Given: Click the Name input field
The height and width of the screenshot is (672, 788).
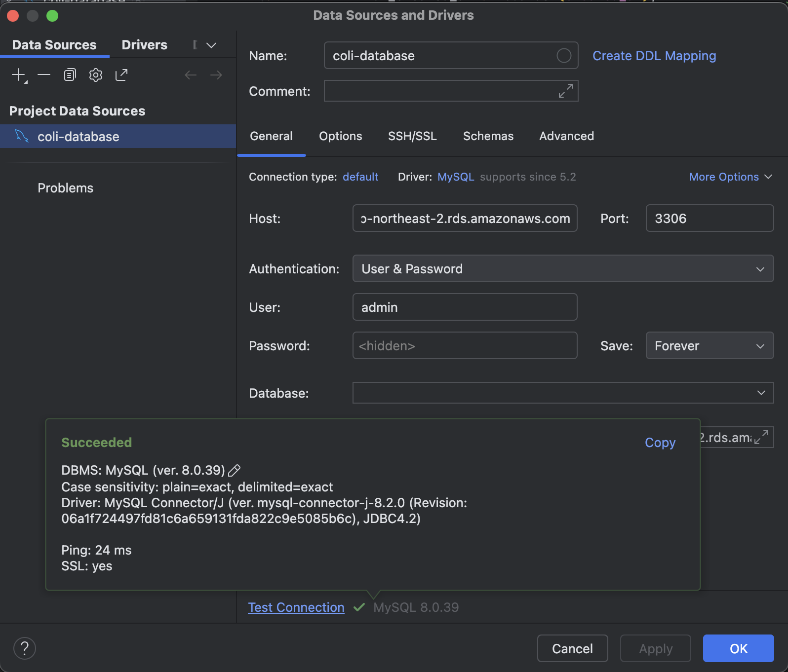Looking at the screenshot, I should (x=451, y=55).
